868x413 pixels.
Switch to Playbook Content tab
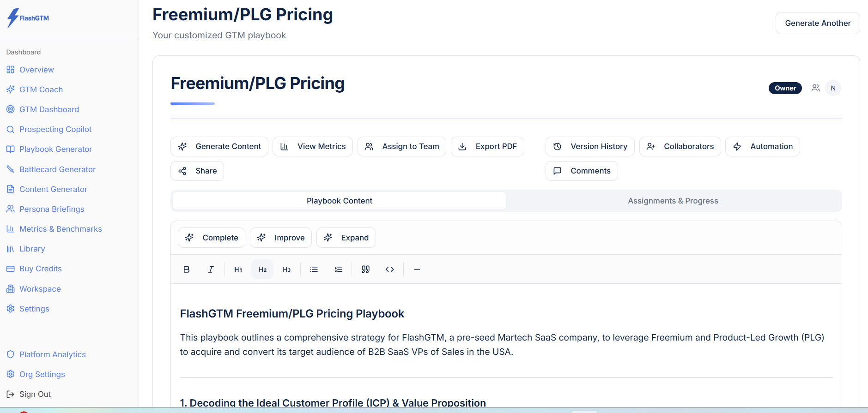pos(340,201)
